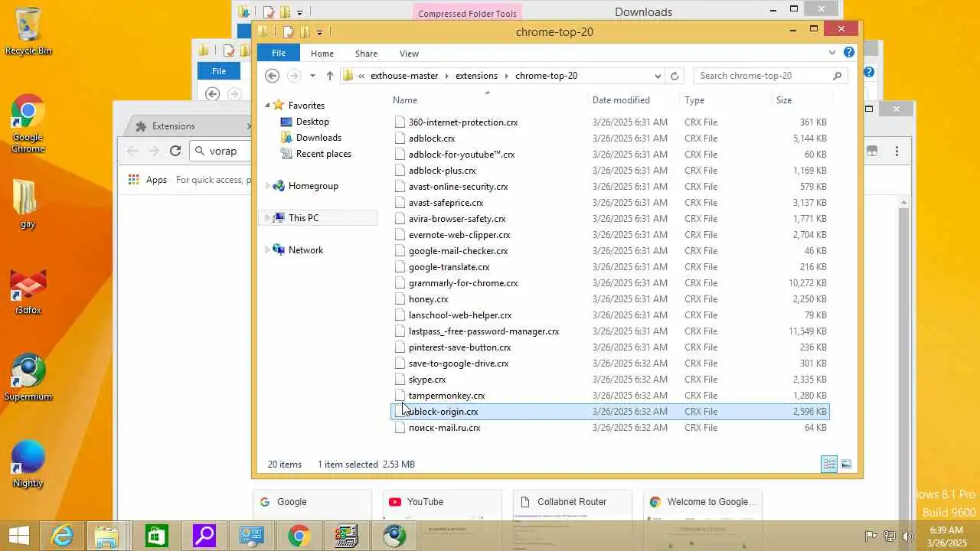This screenshot has width=980, height=551.
Task: Select Recent places in Favorites
Action: point(323,154)
